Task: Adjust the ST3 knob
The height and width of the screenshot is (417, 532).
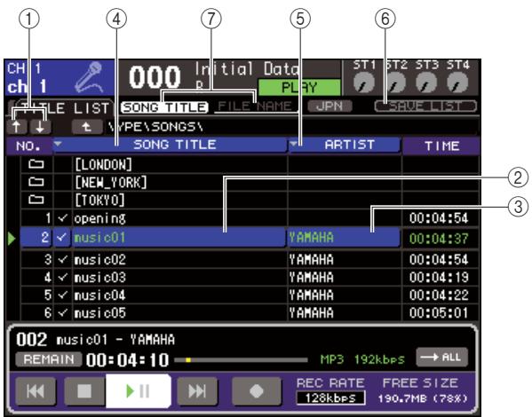Action: pos(426,83)
